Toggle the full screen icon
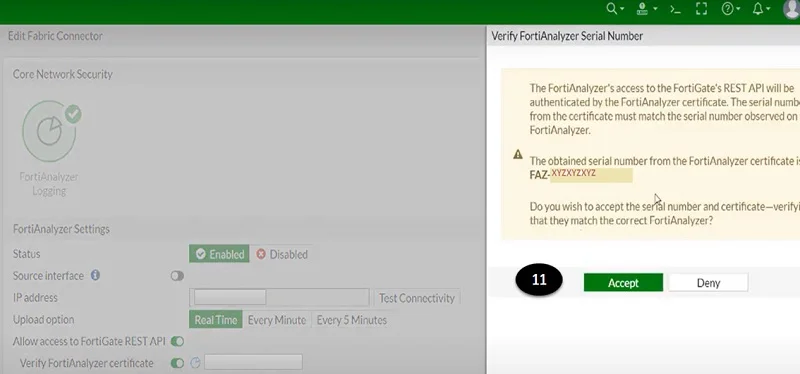Viewport: 800px width, 374px height. (x=702, y=9)
